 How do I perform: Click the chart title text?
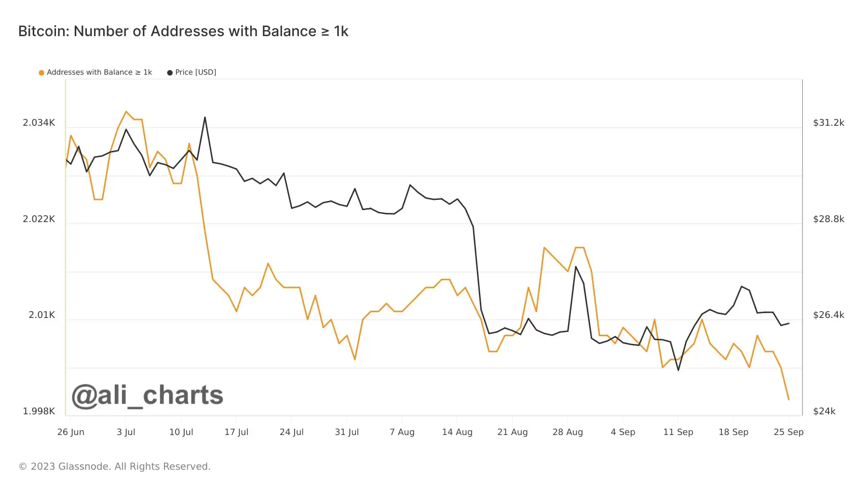(183, 31)
